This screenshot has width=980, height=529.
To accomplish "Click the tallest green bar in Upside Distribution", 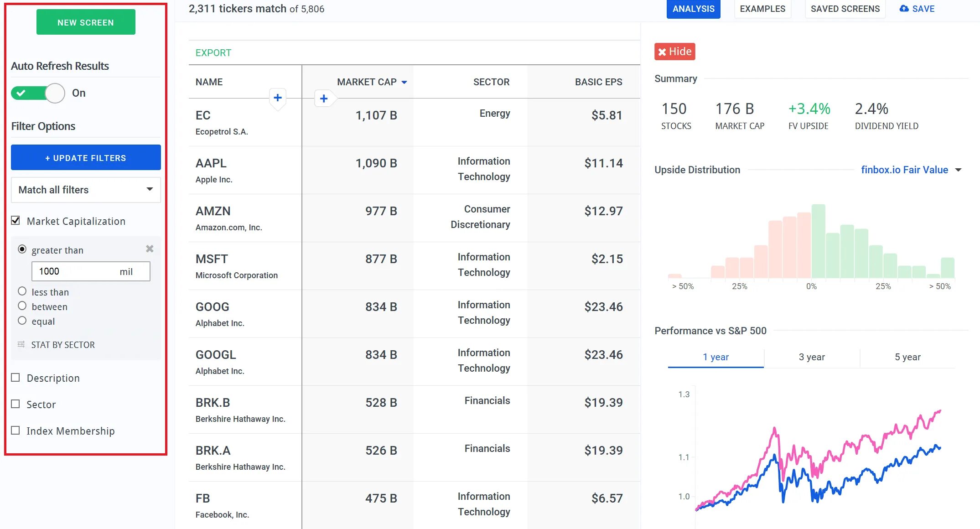I will 818,241.
